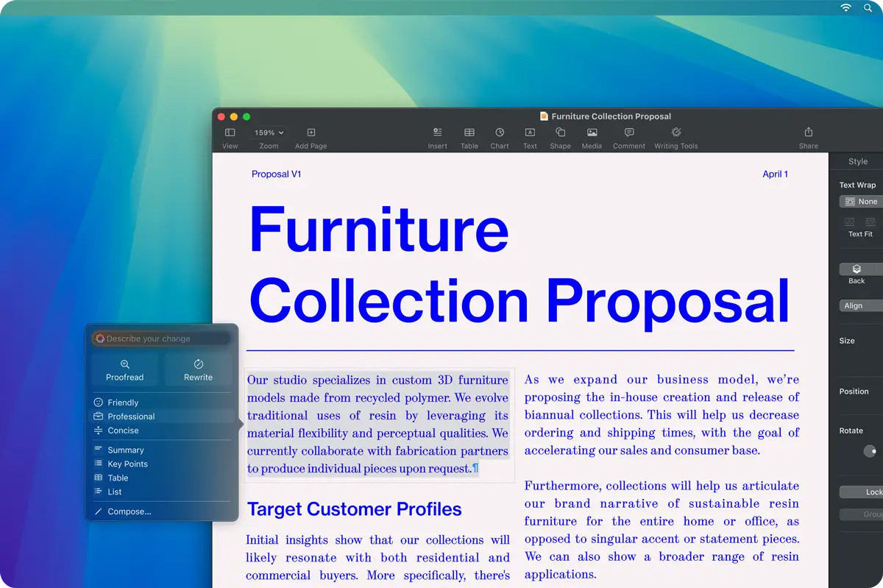Screen dimensions: 883x588
Task: Click the Rewrite button
Action: coord(198,370)
